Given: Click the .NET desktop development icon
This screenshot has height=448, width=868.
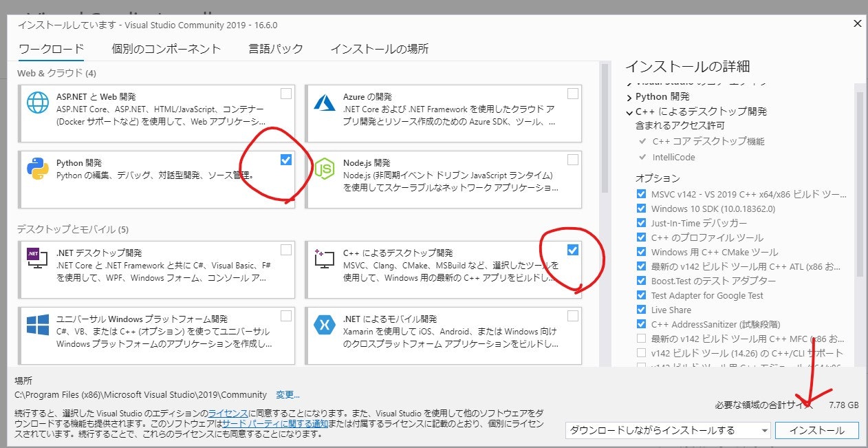Looking at the screenshot, I should click(x=37, y=259).
